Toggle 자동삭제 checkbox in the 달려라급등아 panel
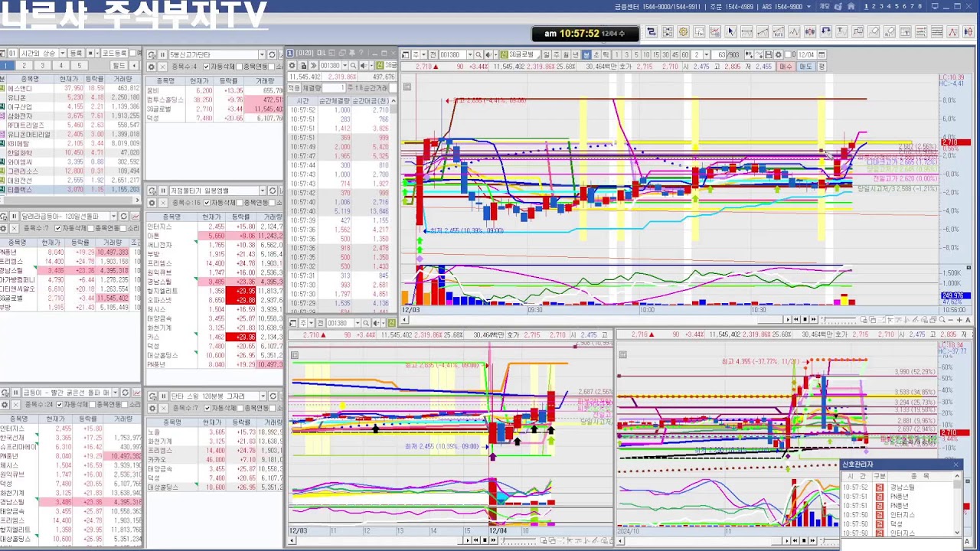The image size is (980, 551). point(58,228)
